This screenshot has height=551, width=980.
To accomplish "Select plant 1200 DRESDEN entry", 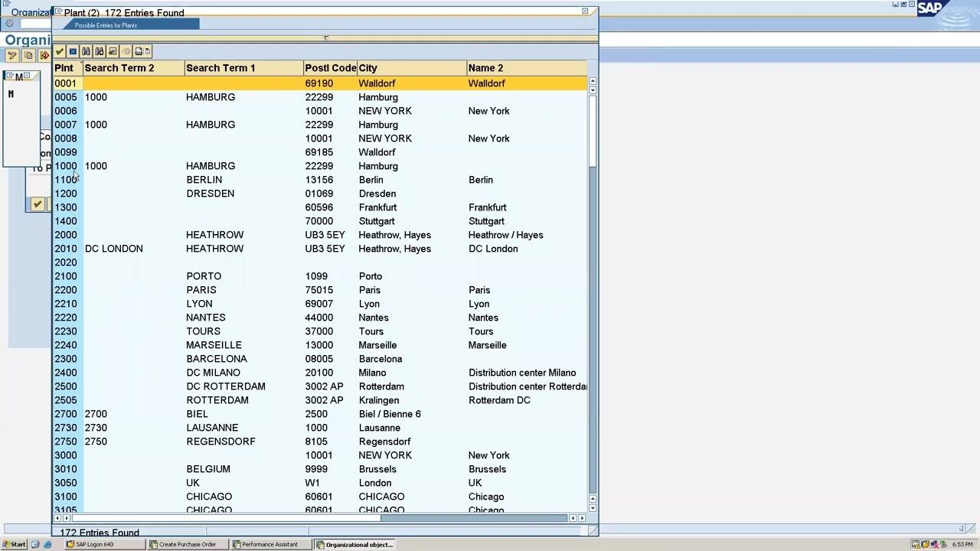I will point(320,194).
